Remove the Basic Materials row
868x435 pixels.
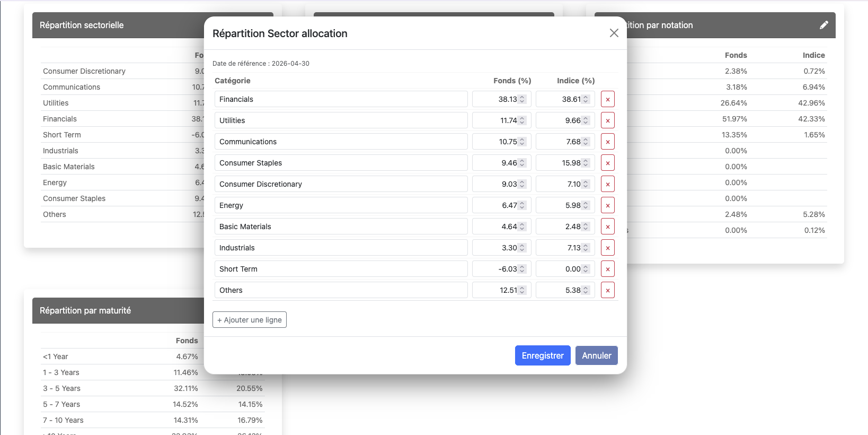[608, 227]
